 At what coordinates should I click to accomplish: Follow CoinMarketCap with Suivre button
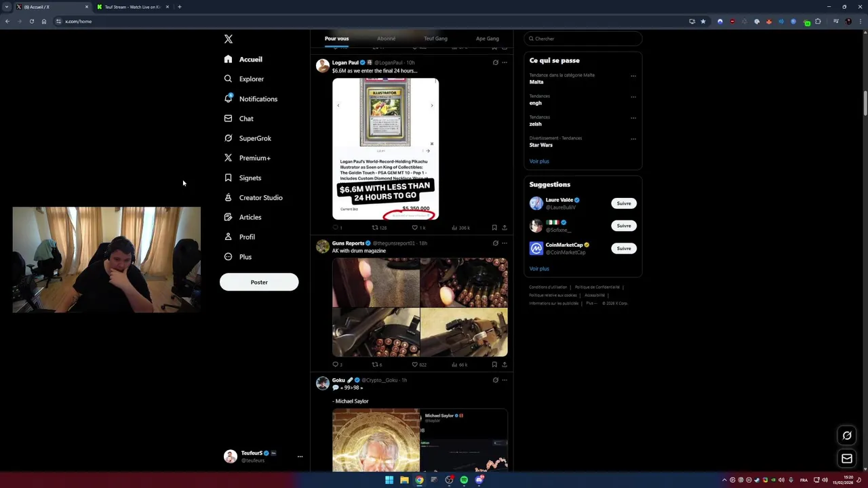[x=624, y=248]
